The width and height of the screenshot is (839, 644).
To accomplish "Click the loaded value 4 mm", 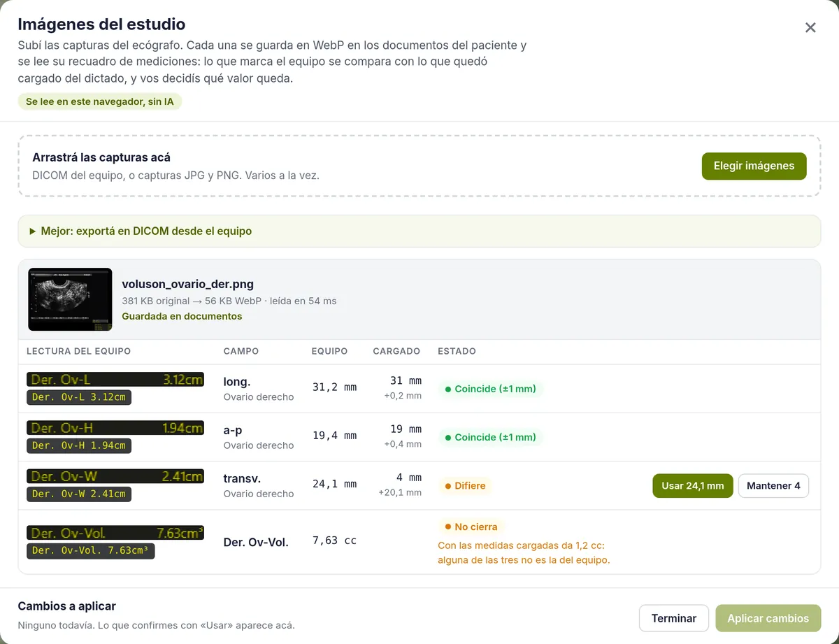I will pos(409,478).
